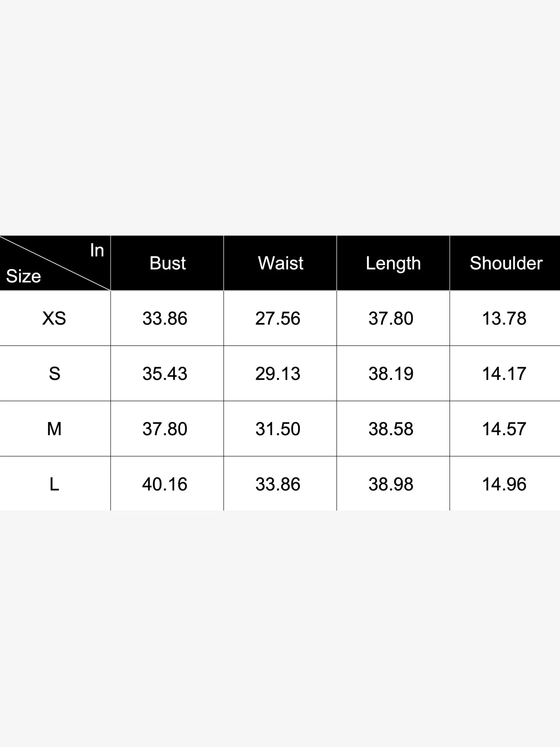
Task: Click the XS waist value 27.56
Action: 278,318
